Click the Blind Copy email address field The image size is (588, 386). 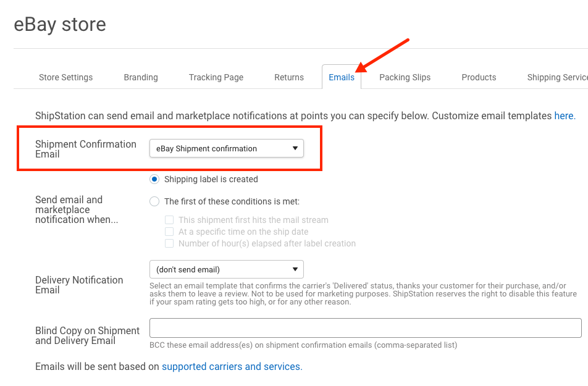(x=365, y=328)
